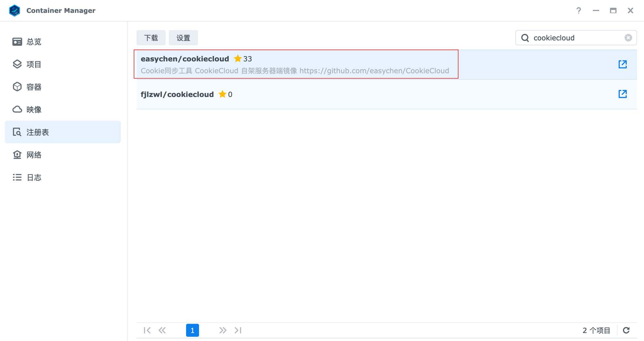Open external link for easychen/cookiecloud

pyautogui.click(x=622, y=64)
